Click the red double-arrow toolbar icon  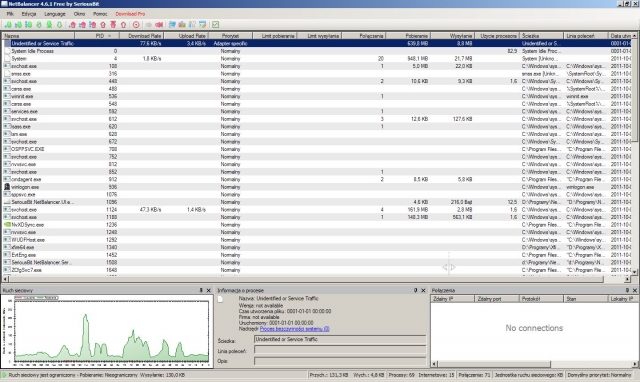[159, 25]
